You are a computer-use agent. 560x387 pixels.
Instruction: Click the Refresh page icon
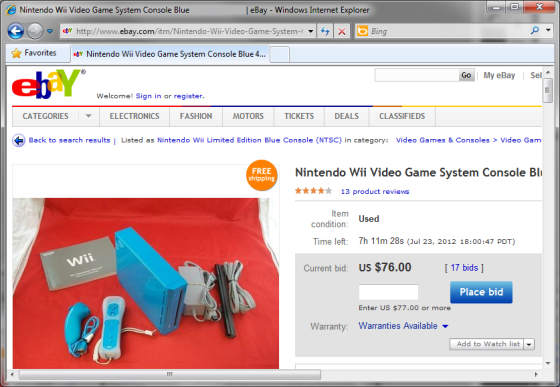coord(325,31)
